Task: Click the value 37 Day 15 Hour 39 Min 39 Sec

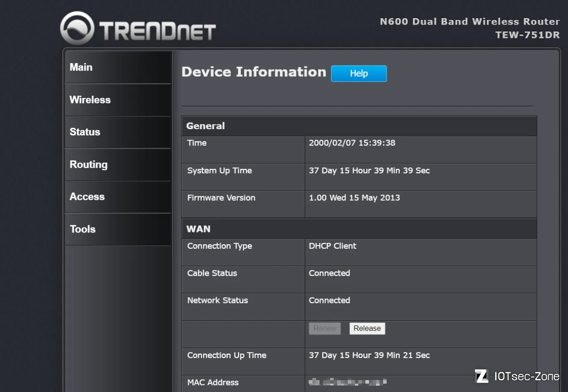Action: coord(369,171)
